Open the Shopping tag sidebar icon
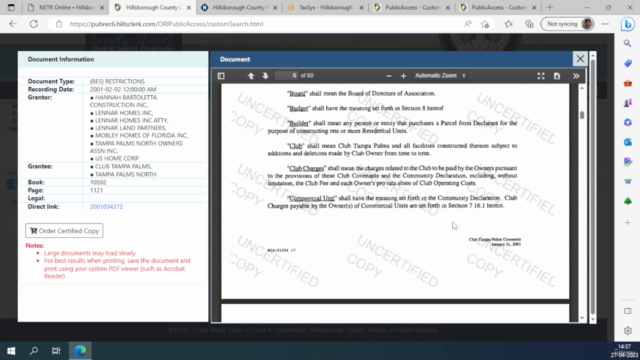Image resolution: width=640 pixels, height=360 pixels. [628, 63]
